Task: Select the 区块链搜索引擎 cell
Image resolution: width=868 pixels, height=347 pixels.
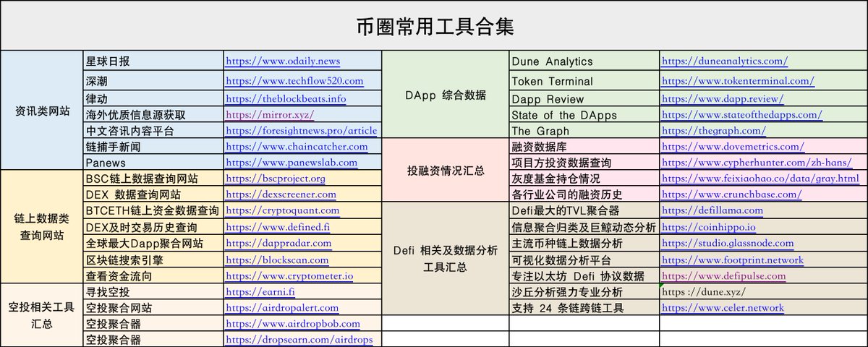Action: click(154, 260)
